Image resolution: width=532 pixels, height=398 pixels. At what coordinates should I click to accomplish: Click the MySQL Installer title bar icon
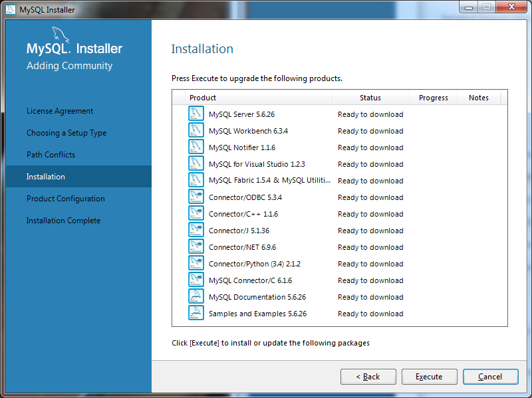pos(11,9)
